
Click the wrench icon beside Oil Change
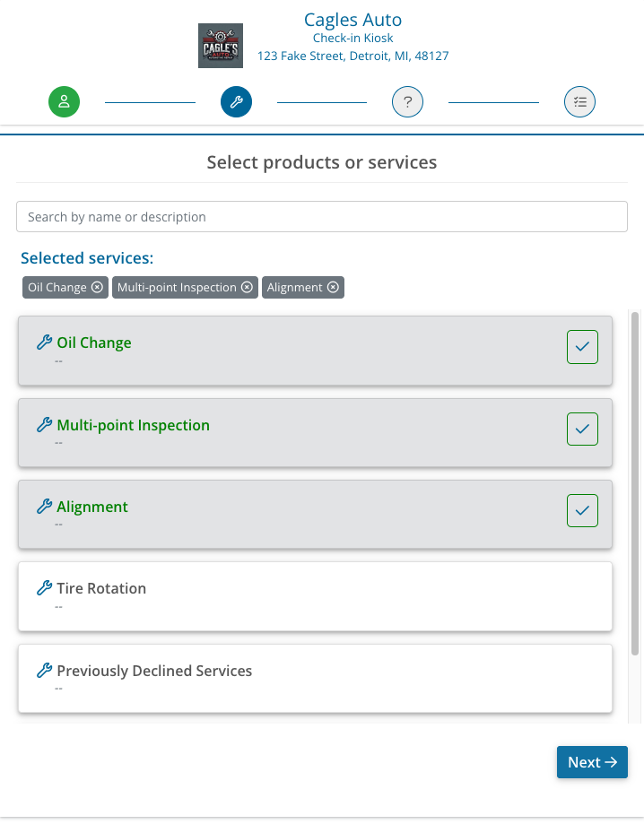click(44, 343)
